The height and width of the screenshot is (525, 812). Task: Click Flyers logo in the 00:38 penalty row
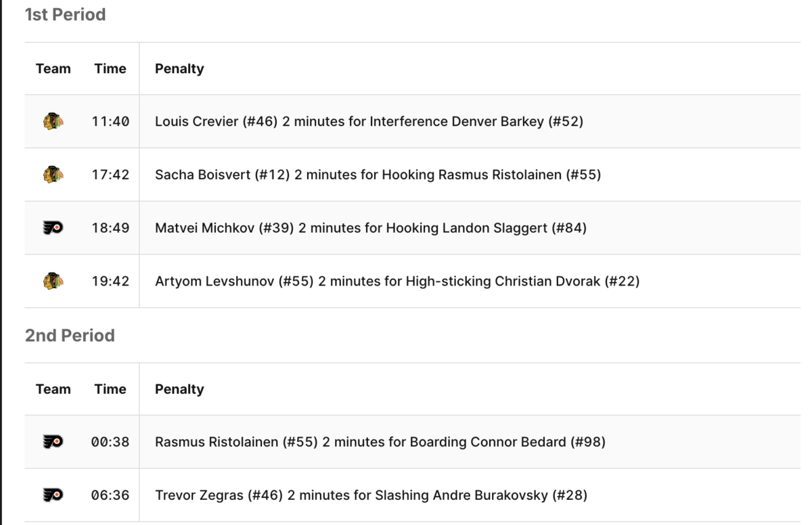click(x=53, y=442)
